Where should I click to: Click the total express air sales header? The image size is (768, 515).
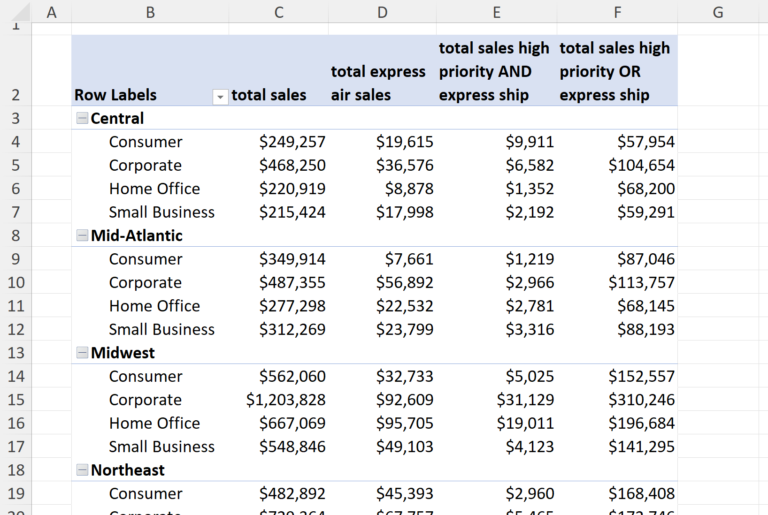(381, 83)
